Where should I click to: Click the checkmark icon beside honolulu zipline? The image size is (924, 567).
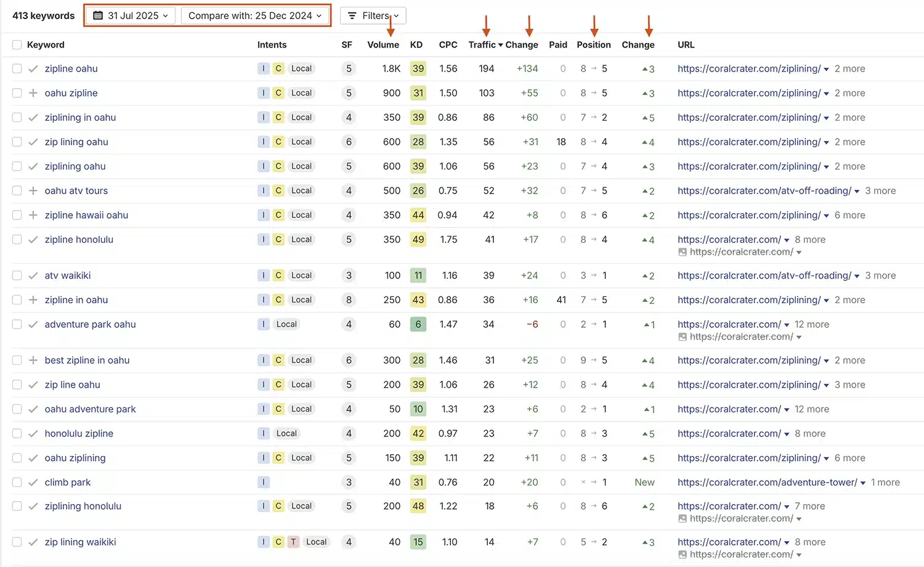pyautogui.click(x=33, y=433)
